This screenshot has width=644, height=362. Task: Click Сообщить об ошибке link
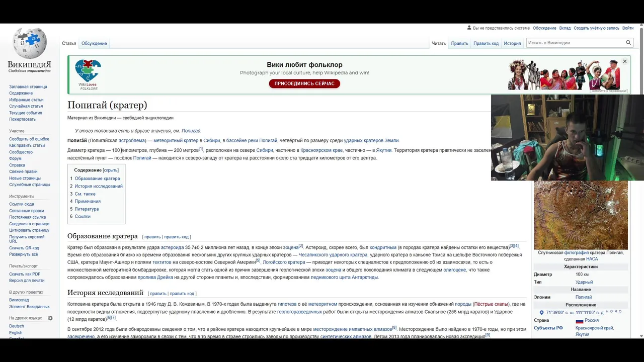pos(29,139)
